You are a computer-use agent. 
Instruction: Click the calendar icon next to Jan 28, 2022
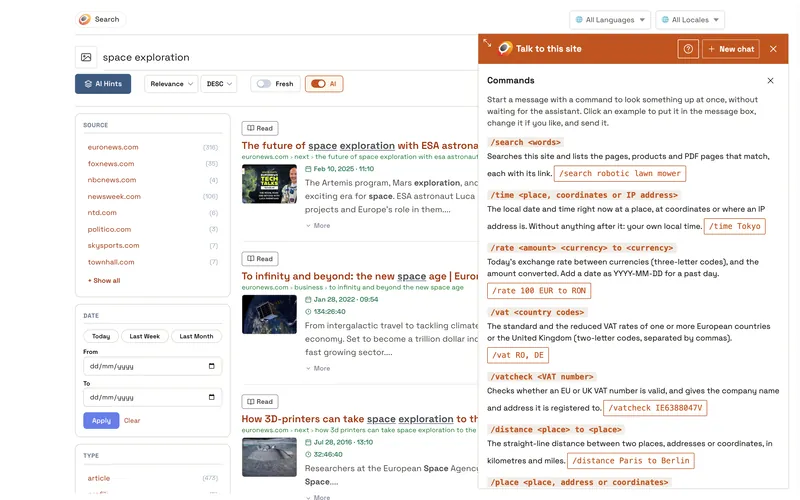[x=308, y=299]
